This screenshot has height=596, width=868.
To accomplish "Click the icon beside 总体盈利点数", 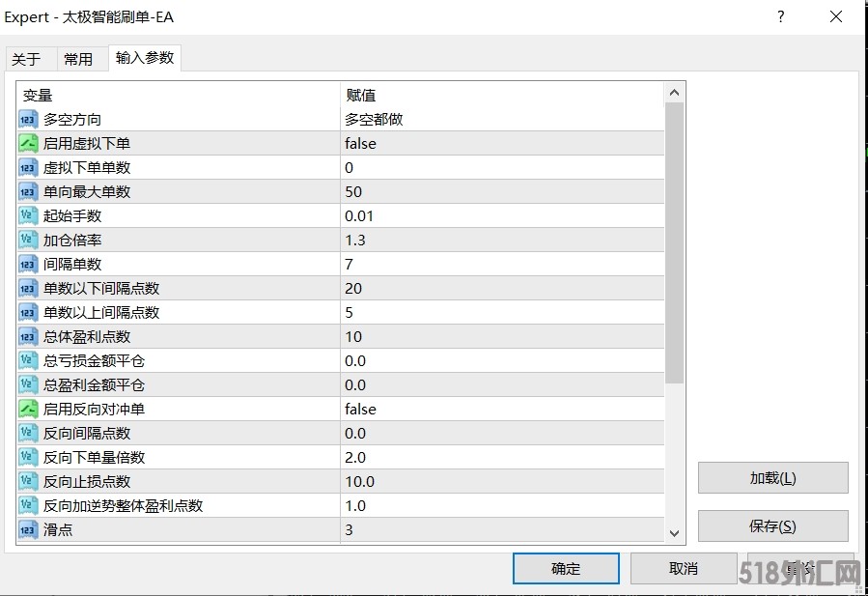I will click(28, 337).
